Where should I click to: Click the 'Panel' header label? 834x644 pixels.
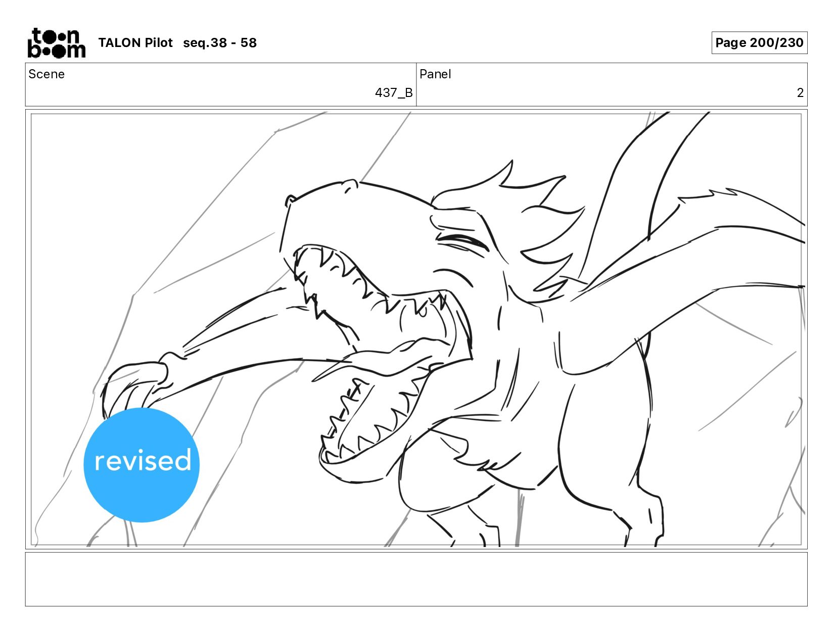coord(435,74)
